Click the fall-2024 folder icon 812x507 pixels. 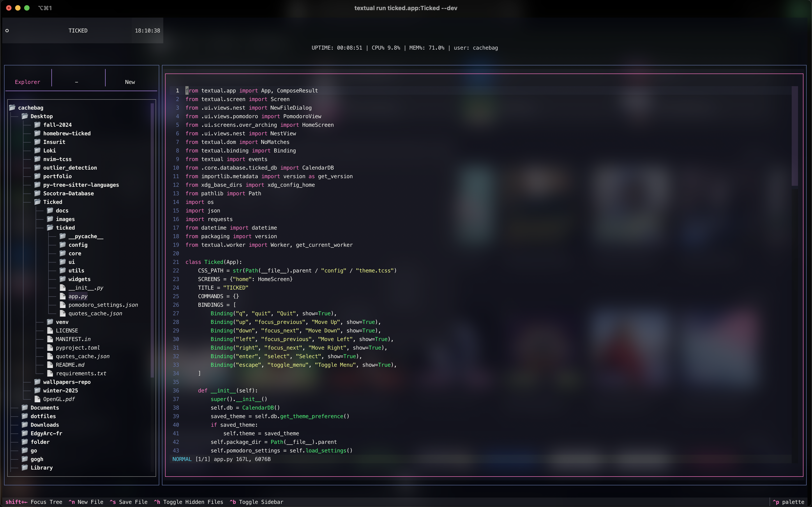[37, 125]
